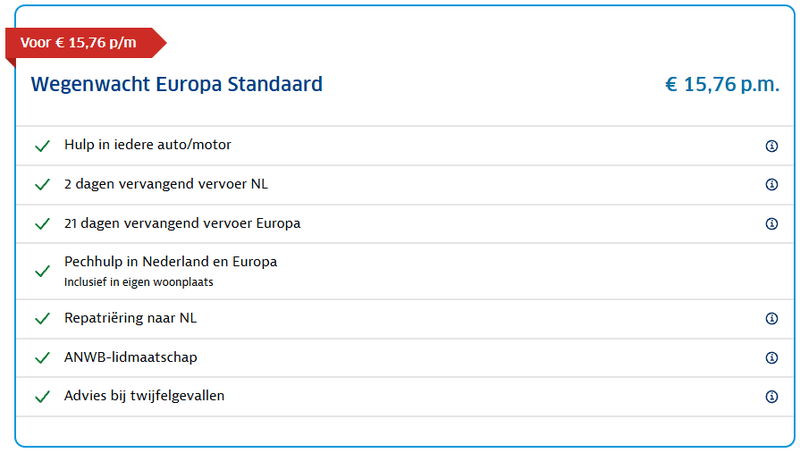Click the € 15,76 p.m. price

click(x=721, y=84)
